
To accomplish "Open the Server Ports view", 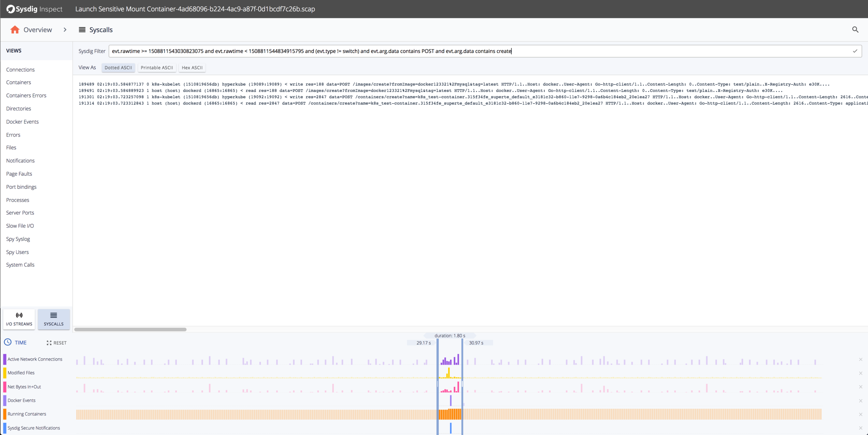I will 20,212.
